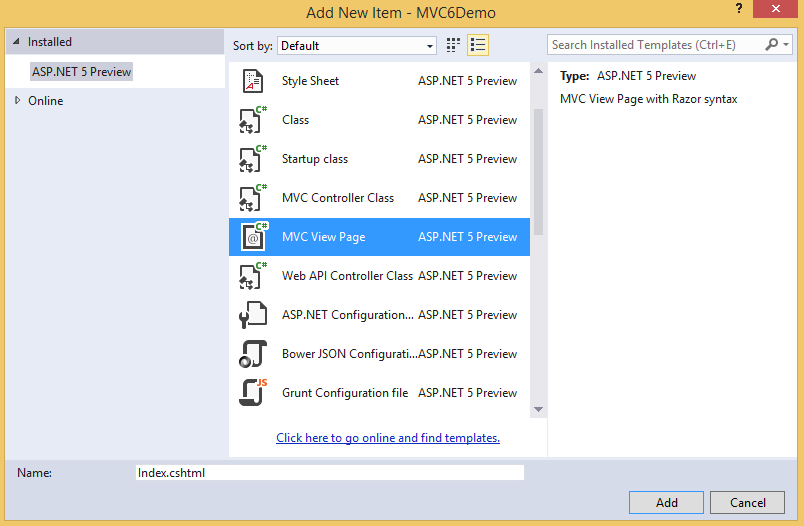The image size is (804, 526).
Task: Select the "Web API Controller Class" name
Action: 347,276
